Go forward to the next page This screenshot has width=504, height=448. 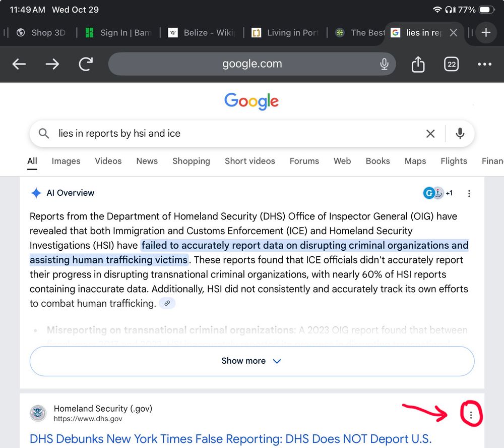coord(52,64)
